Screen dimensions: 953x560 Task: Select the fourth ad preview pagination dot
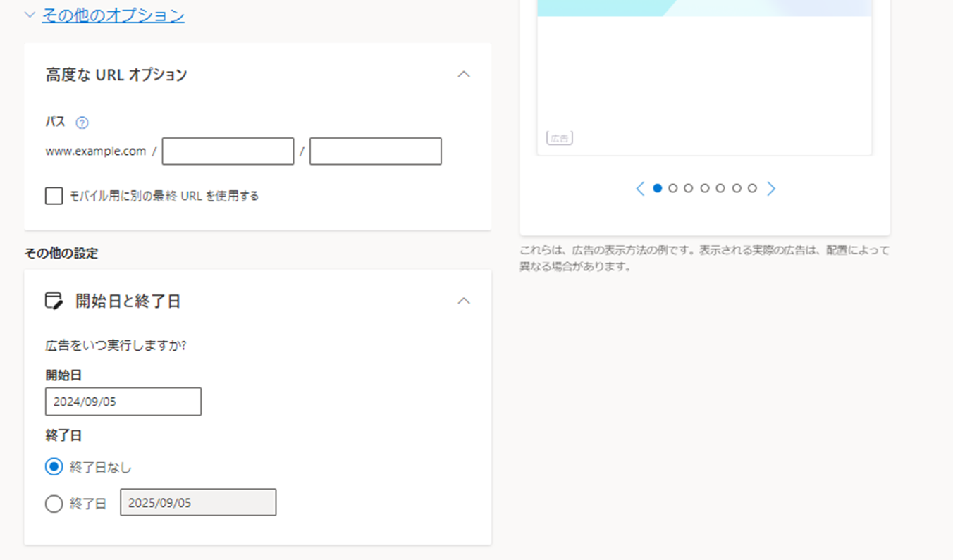pos(705,188)
